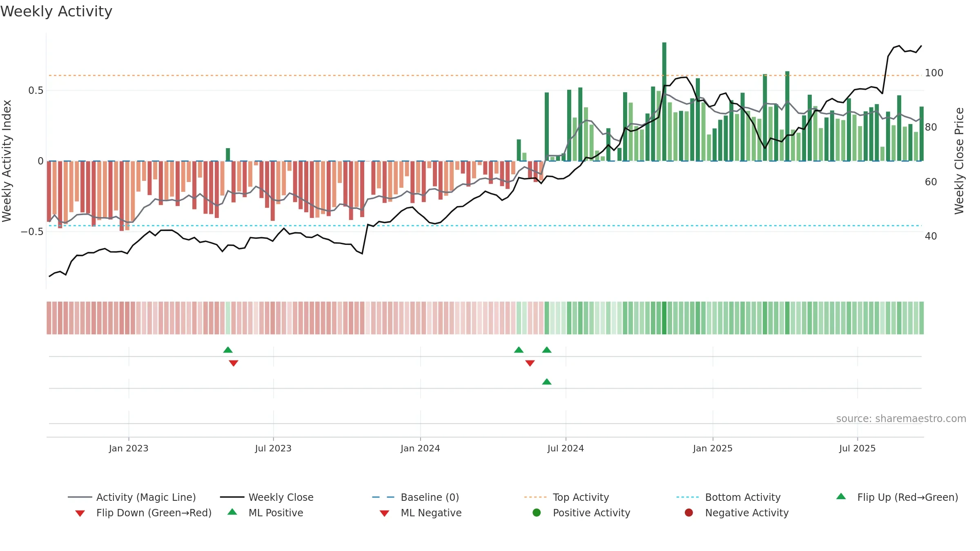This screenshot has height=551, width=980.
Task: Click the −0.5 activity index tick label
Action: pos(32,232)
